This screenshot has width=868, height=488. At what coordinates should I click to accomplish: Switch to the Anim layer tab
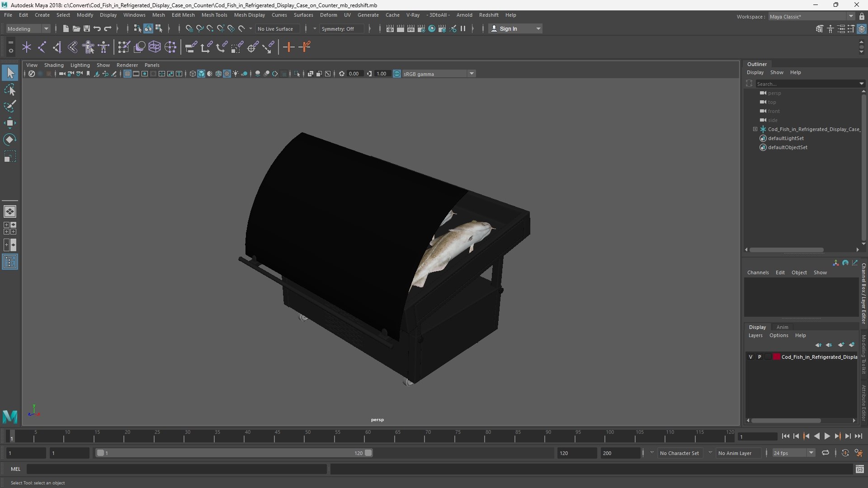782,327
